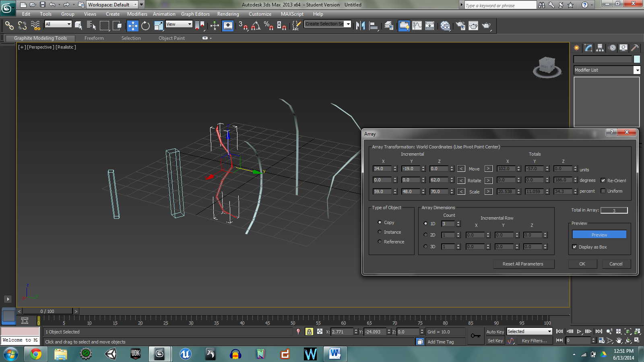Click the Auto Key button

coord(495,332)
